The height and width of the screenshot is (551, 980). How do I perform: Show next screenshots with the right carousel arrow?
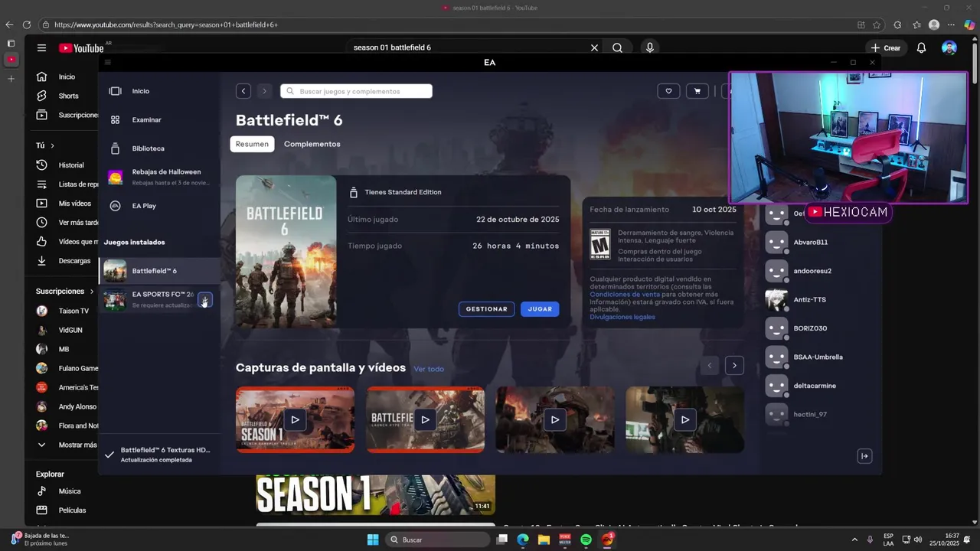pyautogui.click(x=734, y=365)
